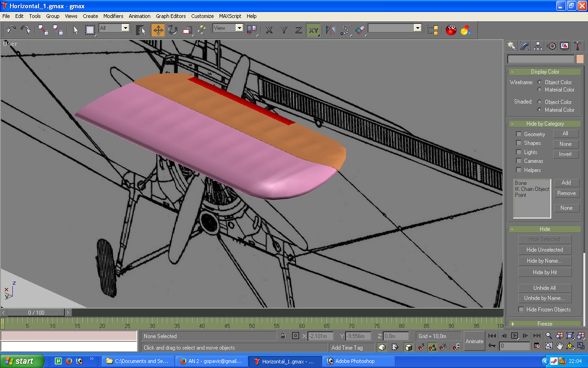Open the reference coordinate 'View' dropdown
The height and width of the screenshot is (368, 588).
click(x=239, y=28)
